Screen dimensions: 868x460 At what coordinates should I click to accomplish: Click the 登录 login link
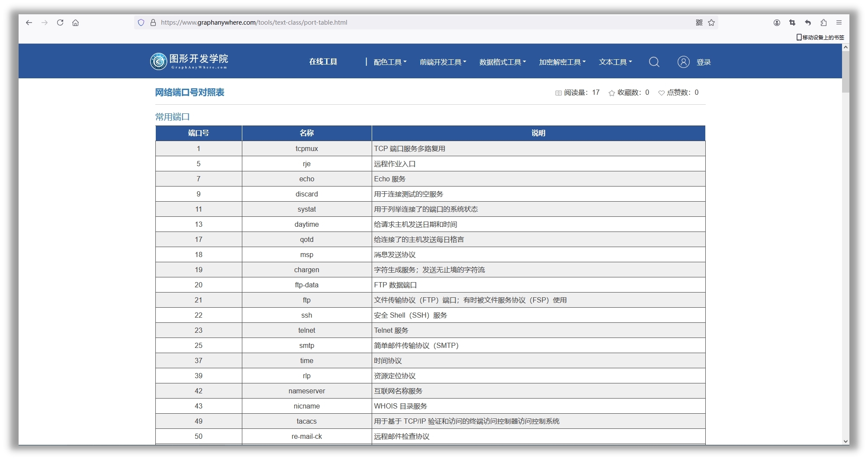coord(704,62)
